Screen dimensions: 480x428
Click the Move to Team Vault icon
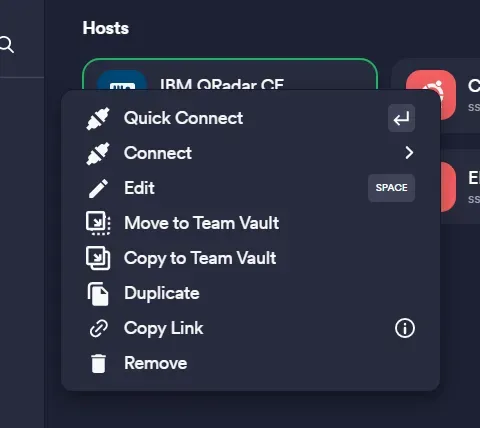coord(98,223)
